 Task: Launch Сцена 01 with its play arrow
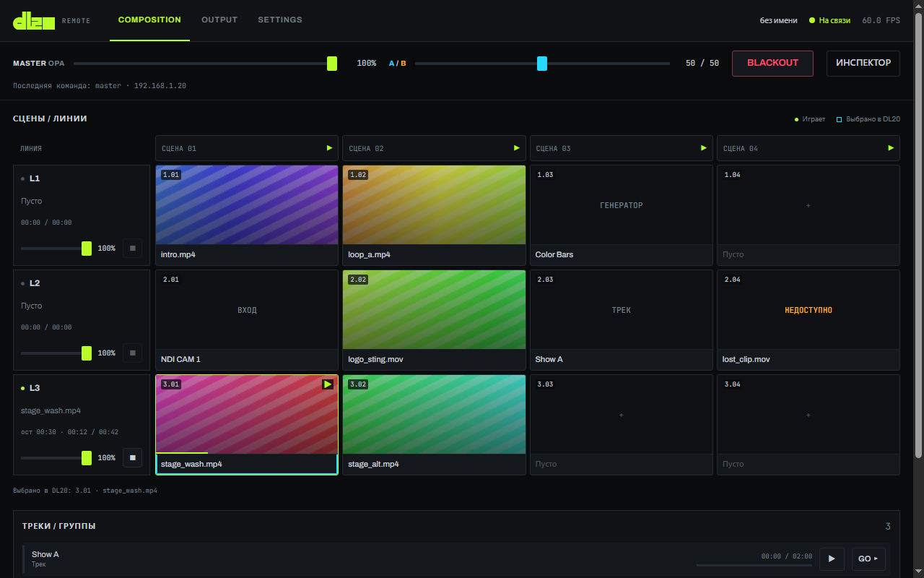pyautogui.click(x=329, y=148)
